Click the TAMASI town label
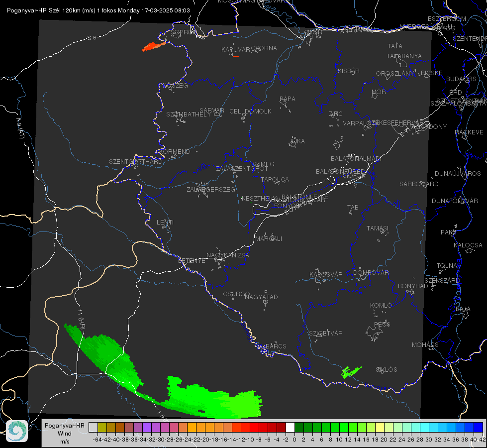The width and height of the screenshot is (487, 448). pyautogui.click(x=378, y=228)
